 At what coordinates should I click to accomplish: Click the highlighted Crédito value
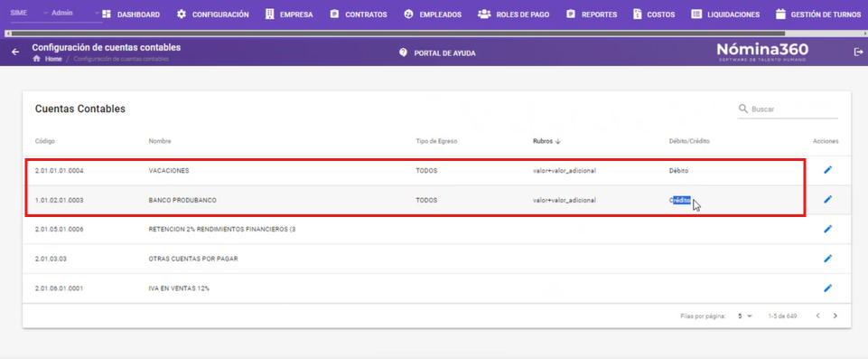(680, 200)
